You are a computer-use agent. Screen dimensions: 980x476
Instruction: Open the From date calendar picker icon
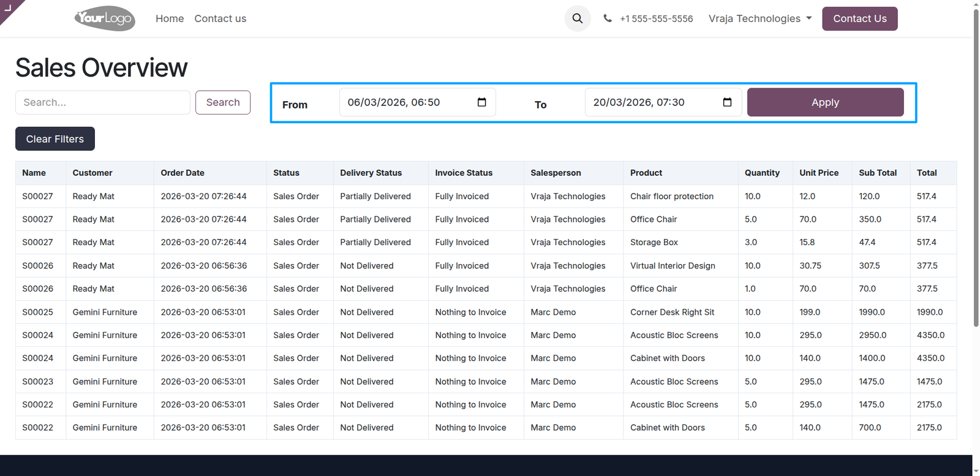click(x=482, y=102)
